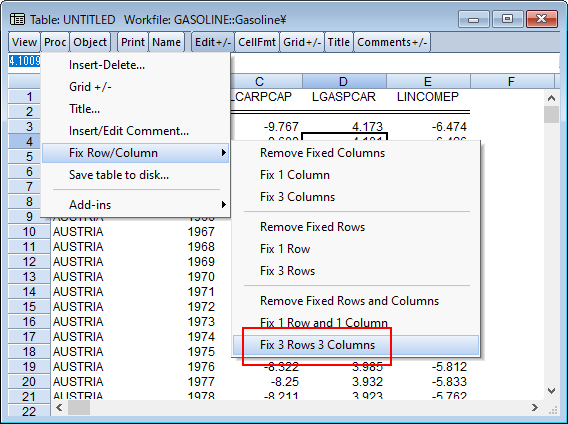Click the horizontal scroll right arrow
The image size is (568, 424).
pyautogui.click(x=535, y=408)
